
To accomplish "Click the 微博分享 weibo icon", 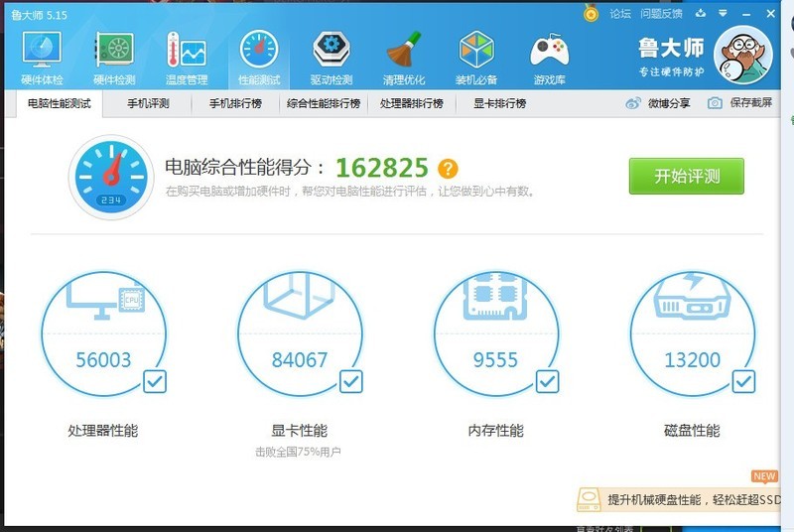I will point(633,104).
